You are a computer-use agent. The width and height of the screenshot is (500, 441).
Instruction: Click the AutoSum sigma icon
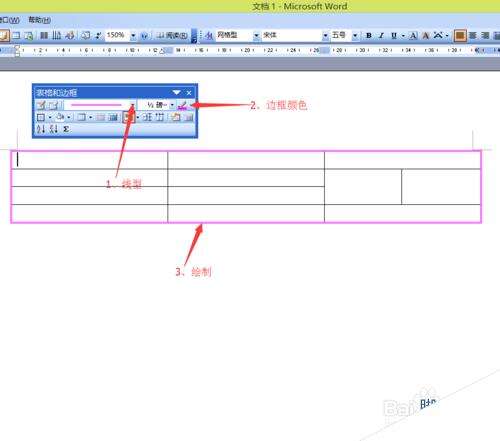click(66, 129)
